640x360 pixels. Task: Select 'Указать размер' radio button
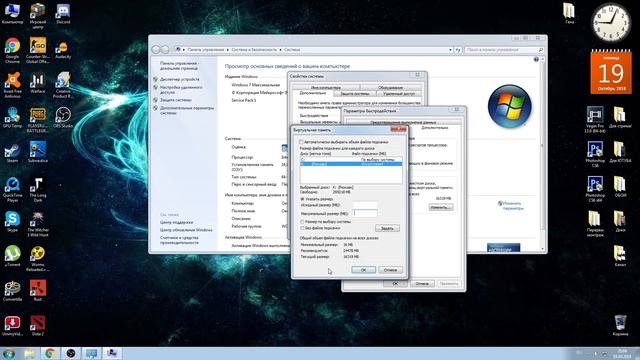tap(302, 199)
